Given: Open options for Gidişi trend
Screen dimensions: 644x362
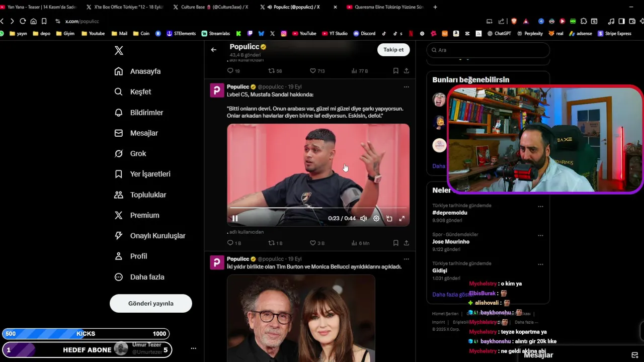Looking at the screenshot, I should [x=540, y=264].
